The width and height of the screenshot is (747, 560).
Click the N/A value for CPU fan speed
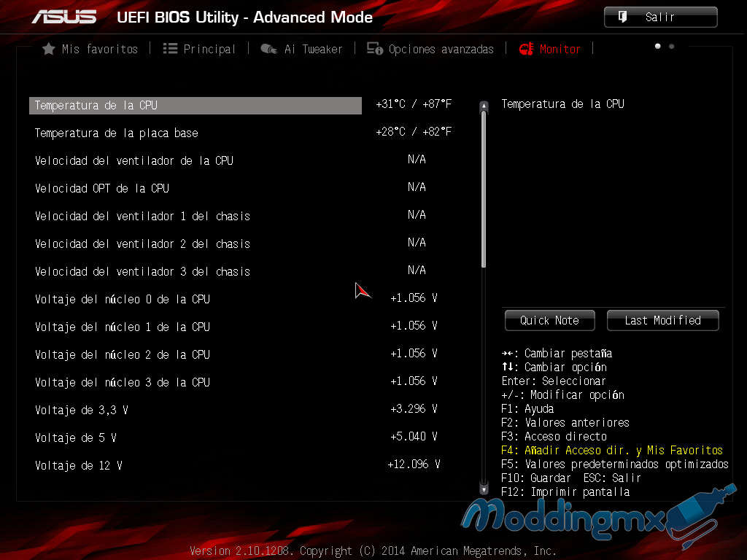click(x=417, y=159)
